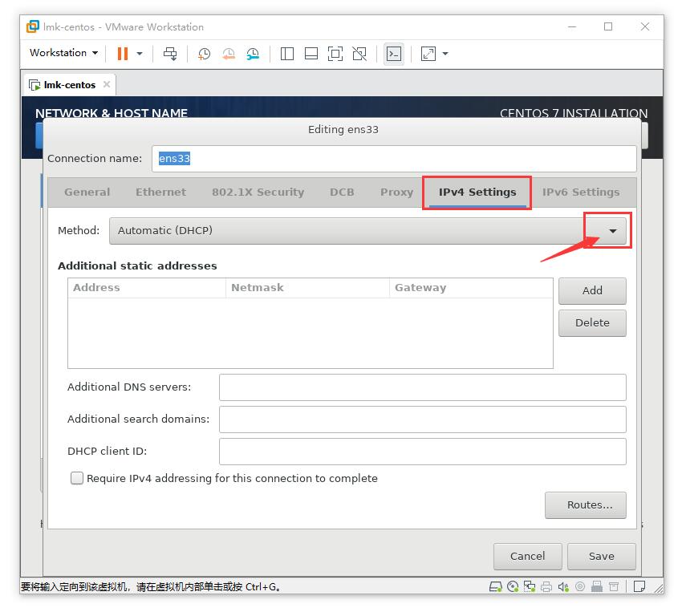Click the send Ctrl+Alt+Del icon
The width and height of the screenshot is (682, 616).
[x=170, y=54]
